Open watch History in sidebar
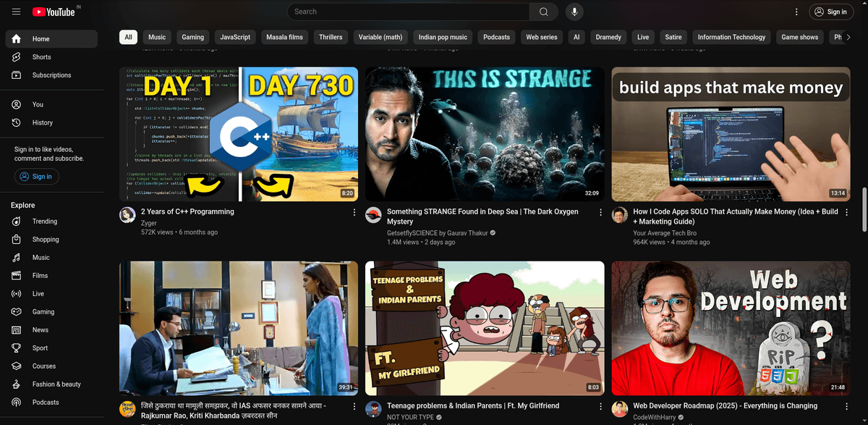The height and width of the screenshot is (425, 868). click(42, 122)
